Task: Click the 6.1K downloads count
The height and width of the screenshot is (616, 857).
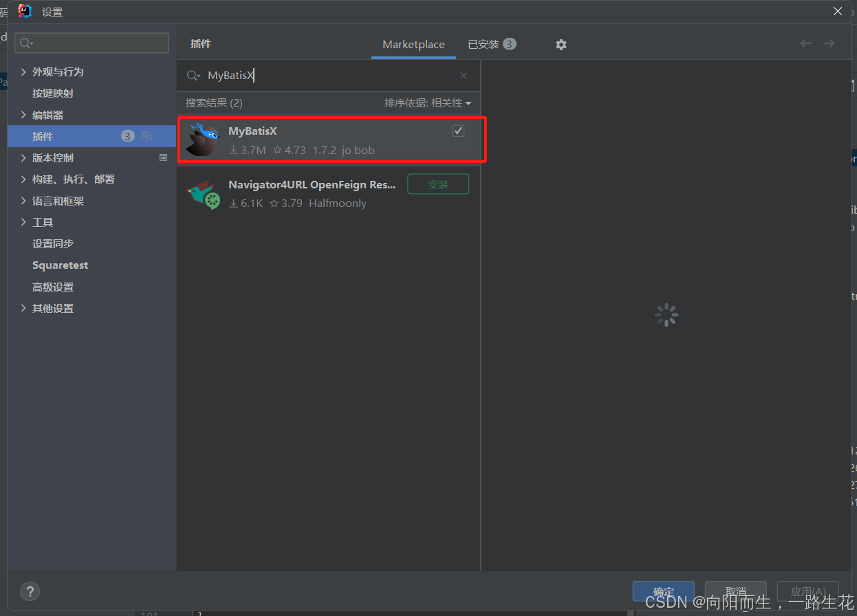Action: (246, 203)
